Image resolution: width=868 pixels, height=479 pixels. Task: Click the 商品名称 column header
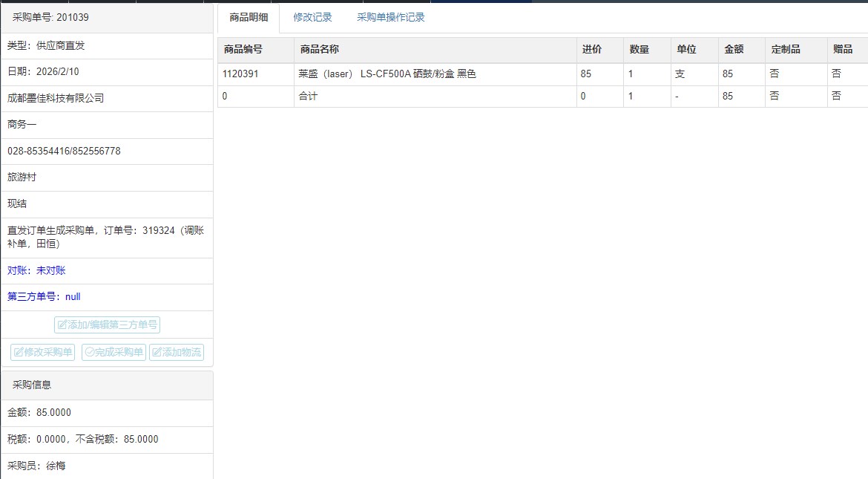click(319, 50)
